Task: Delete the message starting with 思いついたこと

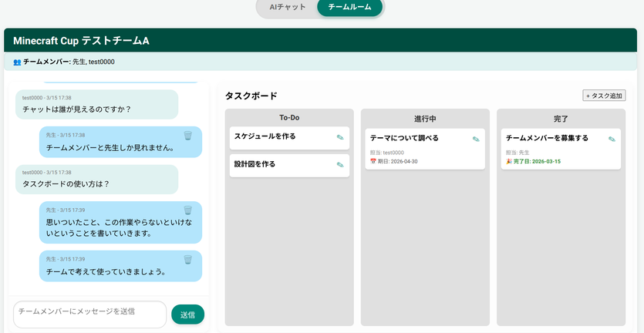Action: tap(187, 210)
